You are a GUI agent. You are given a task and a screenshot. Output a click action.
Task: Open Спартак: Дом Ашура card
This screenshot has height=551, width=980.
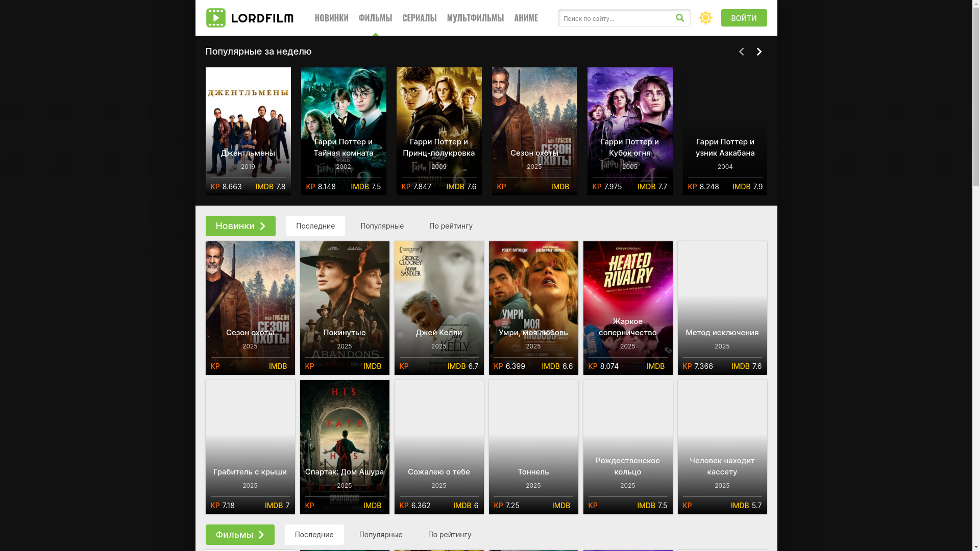[345, 447]
